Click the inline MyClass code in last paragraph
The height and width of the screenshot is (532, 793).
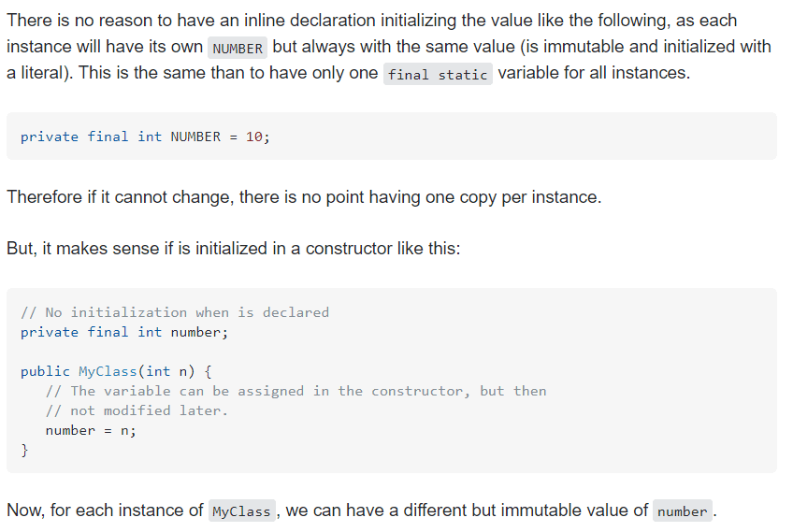pyautogui.click(x=241, y=511)
